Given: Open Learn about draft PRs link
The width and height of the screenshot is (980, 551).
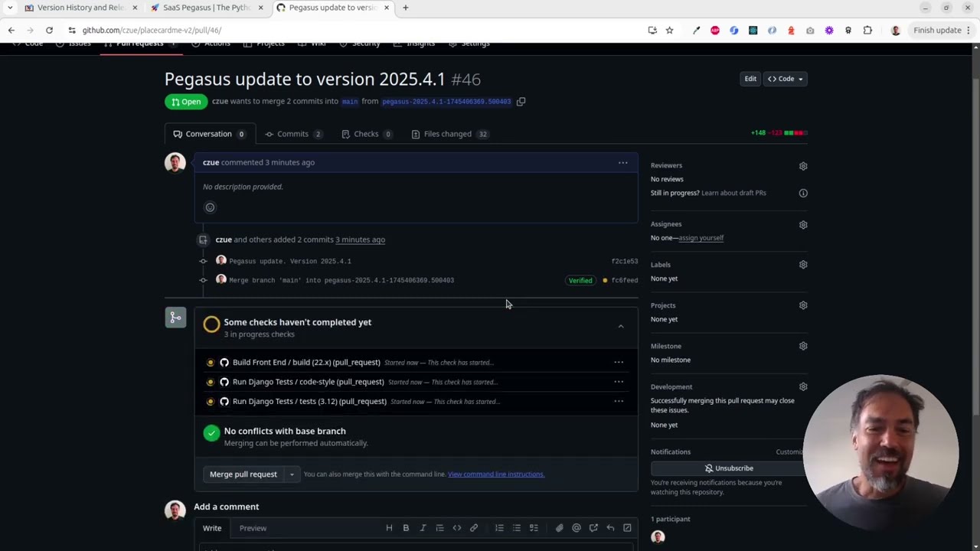Looking at the screenshot, I should click(733, 193).
